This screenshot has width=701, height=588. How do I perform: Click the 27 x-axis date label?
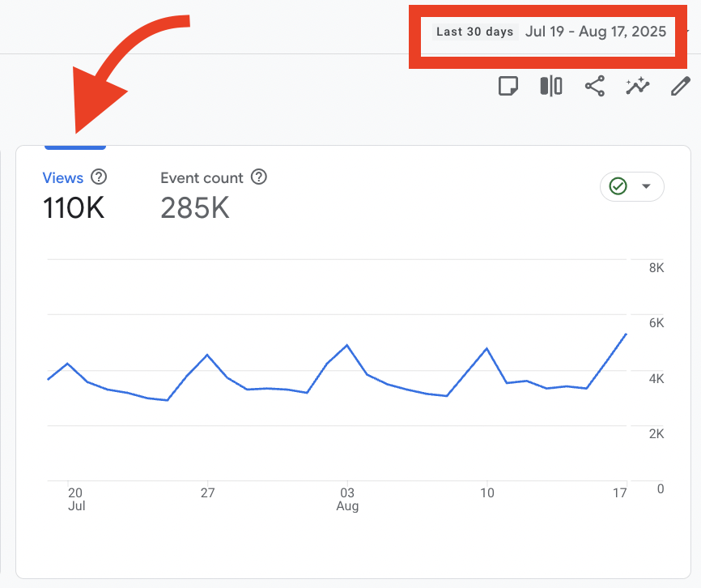207,492
